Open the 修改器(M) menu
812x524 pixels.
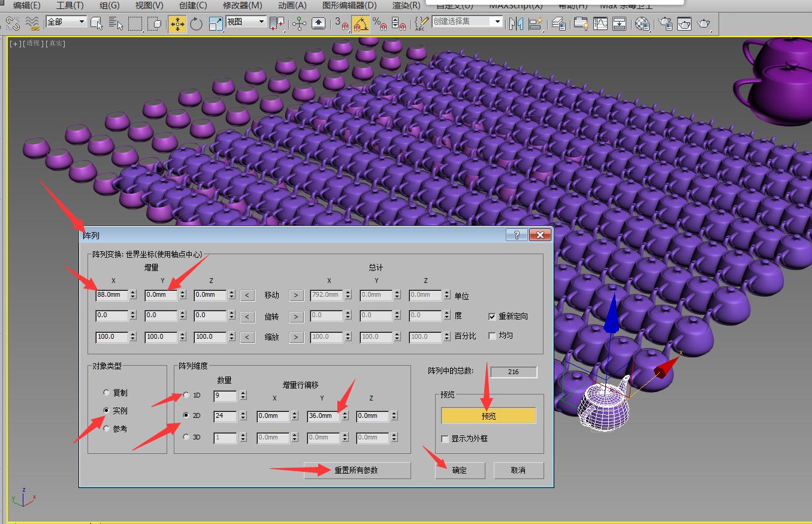click(242, 5)
